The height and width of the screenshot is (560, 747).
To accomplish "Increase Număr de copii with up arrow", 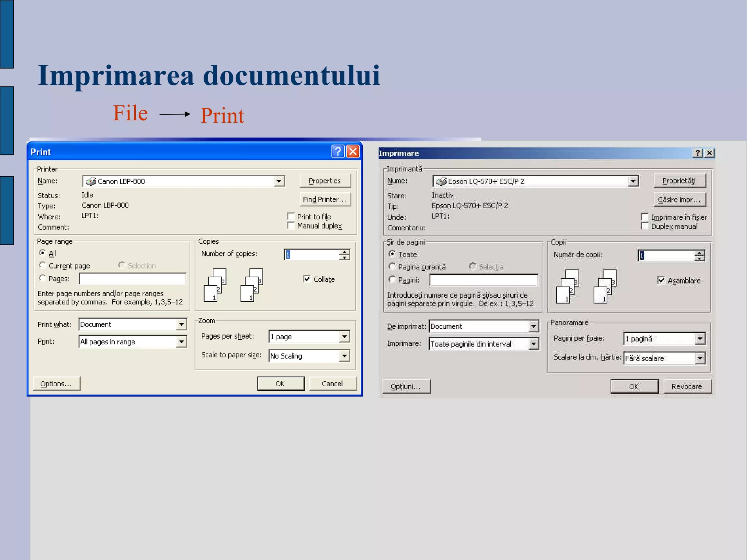I will tap(699, 253).
